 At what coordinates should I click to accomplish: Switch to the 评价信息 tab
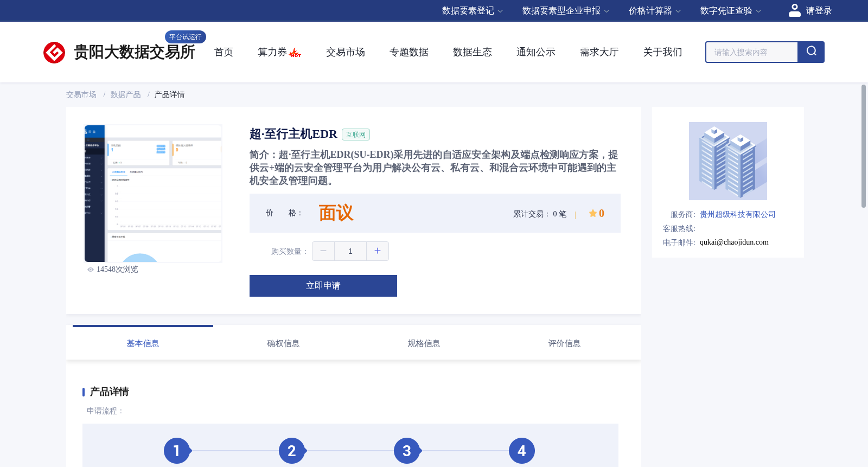tap(564, 343)
